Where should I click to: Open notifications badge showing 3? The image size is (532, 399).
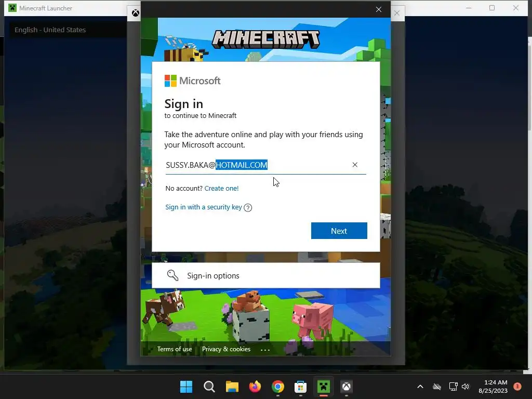(x=517, y=386)
